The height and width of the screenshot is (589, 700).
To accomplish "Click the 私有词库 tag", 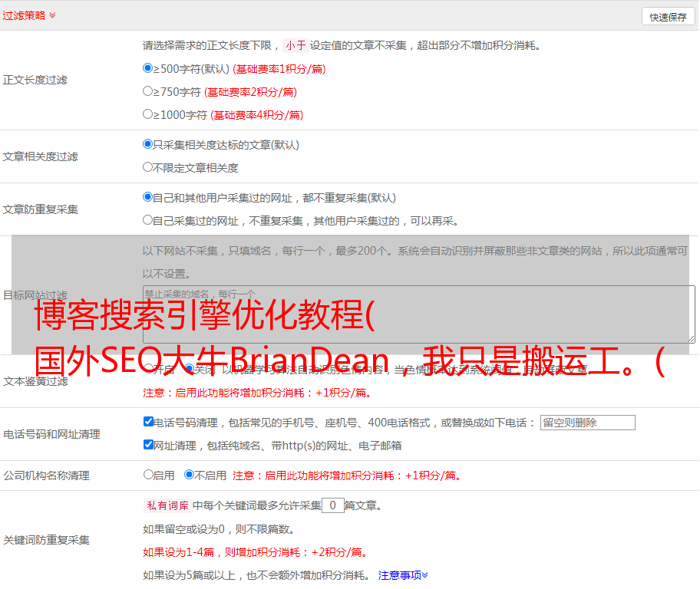I will pyautogui.click(x=167, y=505).
